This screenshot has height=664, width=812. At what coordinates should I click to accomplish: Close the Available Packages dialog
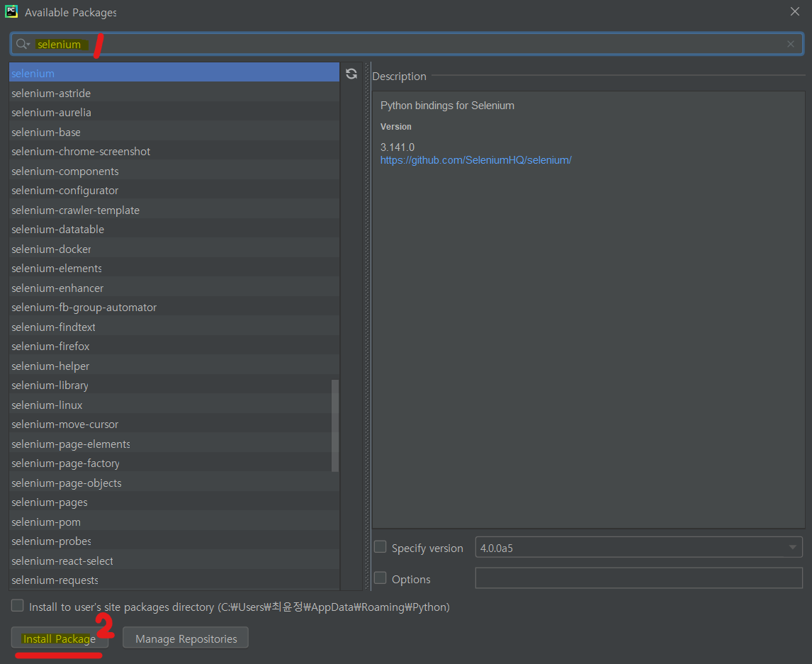(795, 11)
